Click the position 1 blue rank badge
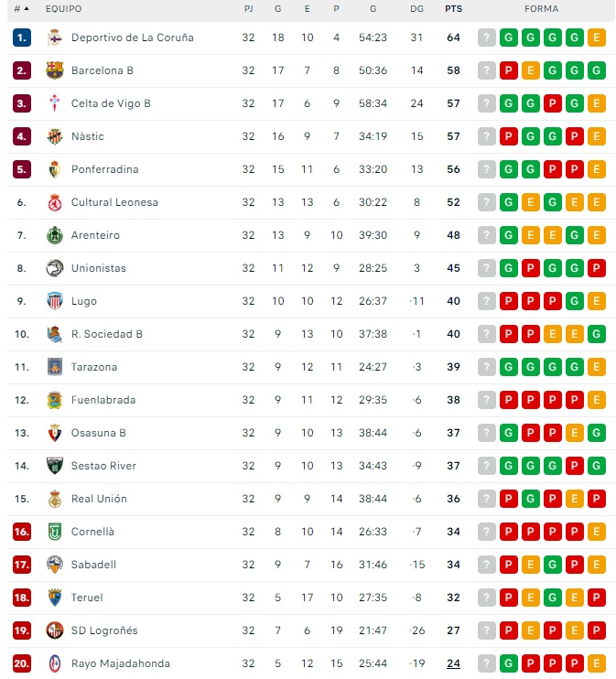This screenshot has height=679, width=616. [x=22, y=38]
